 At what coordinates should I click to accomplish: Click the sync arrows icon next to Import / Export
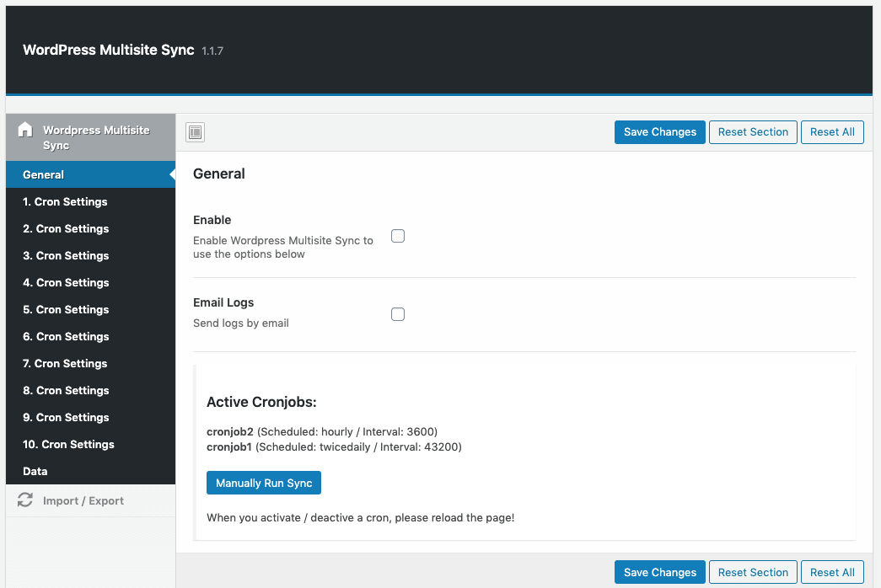click(x=24, y=500)
